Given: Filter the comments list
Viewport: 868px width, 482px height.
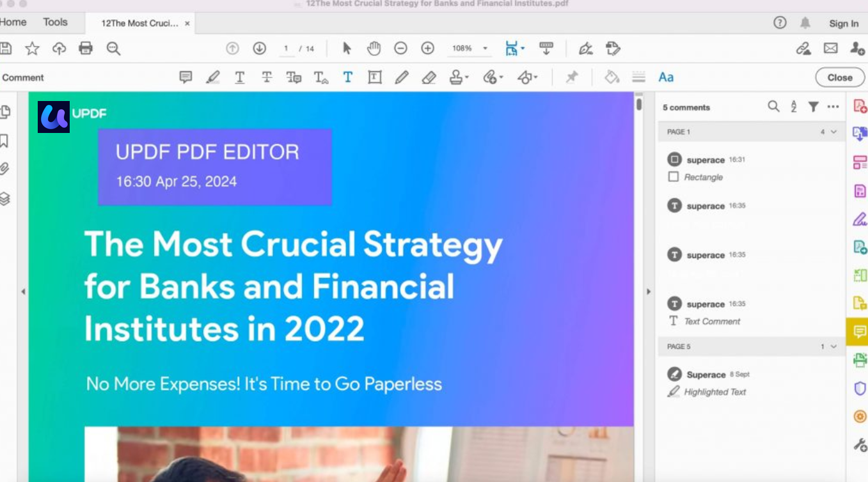Looking at the screenshot, I should (813, 107).
